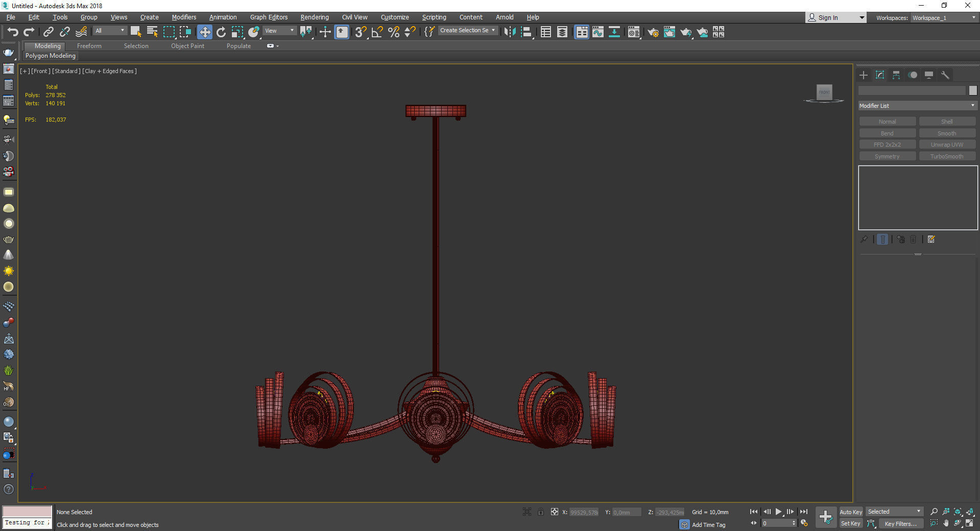
Task: Open the Selected key filter dropdown
Action: [895, 512]
